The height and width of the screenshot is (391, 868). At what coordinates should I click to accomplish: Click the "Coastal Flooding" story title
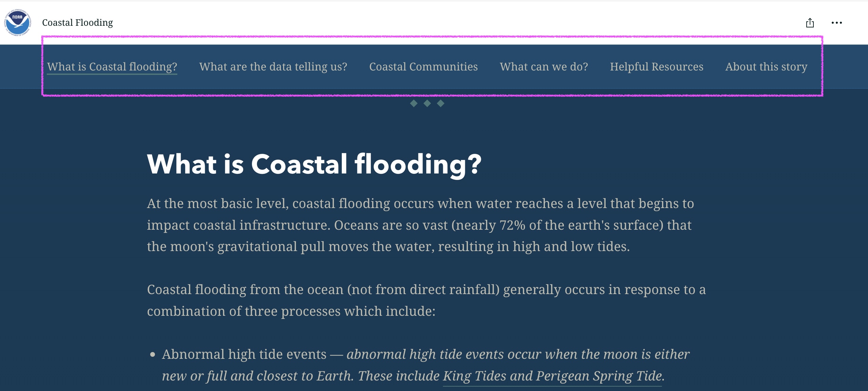point(77,23)
